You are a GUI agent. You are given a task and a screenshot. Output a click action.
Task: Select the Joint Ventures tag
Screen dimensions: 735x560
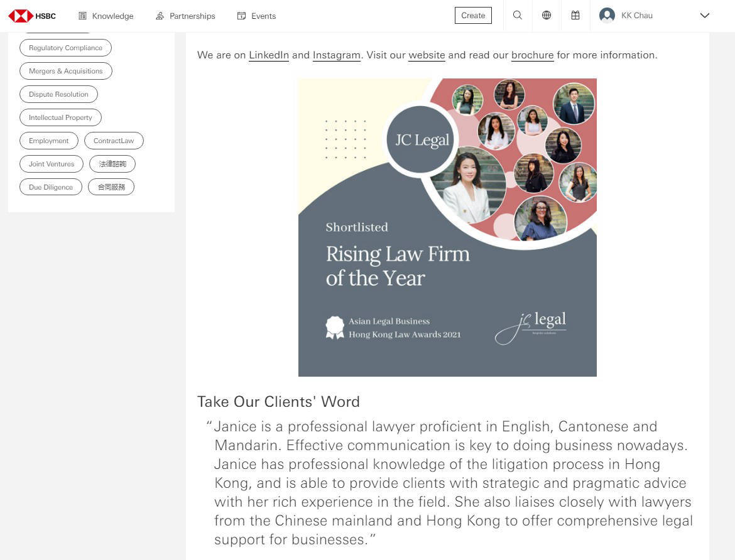(x=52, y=164)
